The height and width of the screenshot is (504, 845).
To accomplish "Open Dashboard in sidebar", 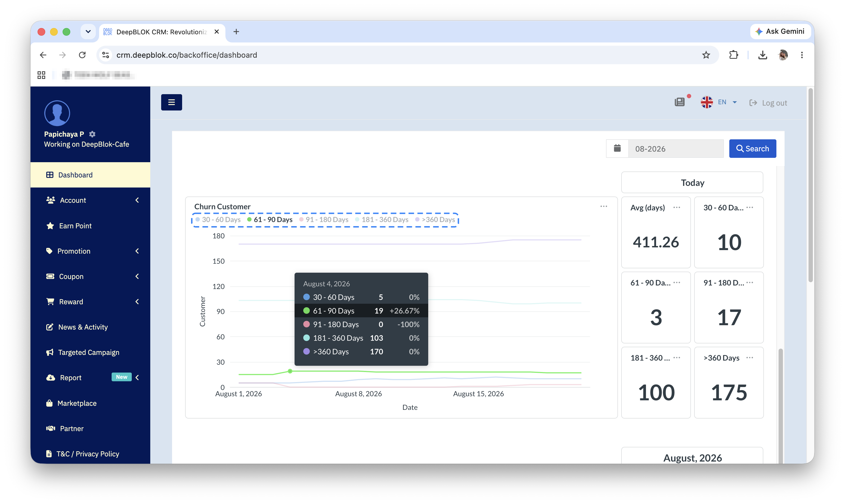I will [90, 175].
